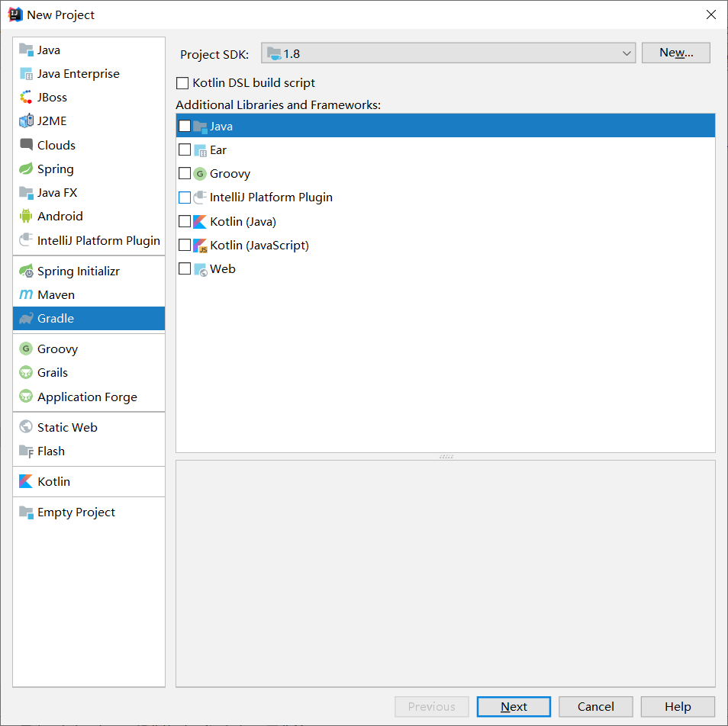Click the Flash folder icon
The height and width of the screenshot is (726, 728).
coord(26,451)
